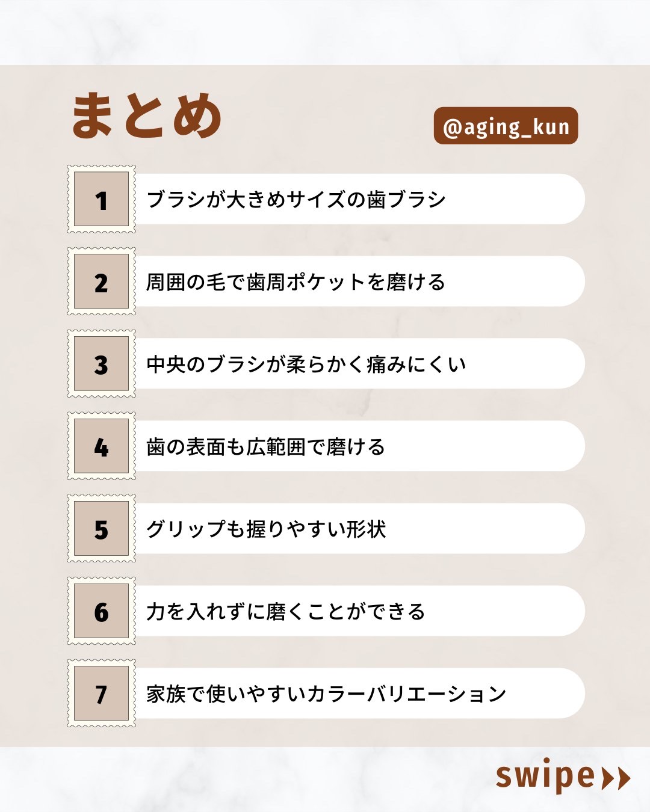
Task: Open the @aging_kun account tag
Action: [506, 126]
